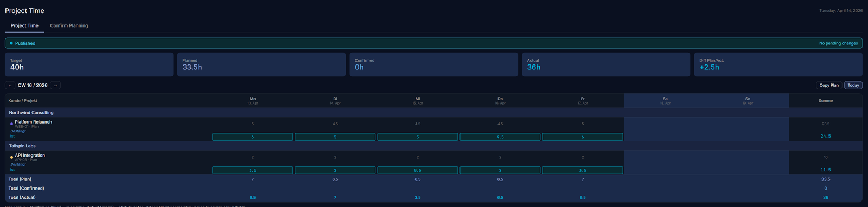
Task: Click the Total (Confirmed) row label
Action: [x=27, y=189]
